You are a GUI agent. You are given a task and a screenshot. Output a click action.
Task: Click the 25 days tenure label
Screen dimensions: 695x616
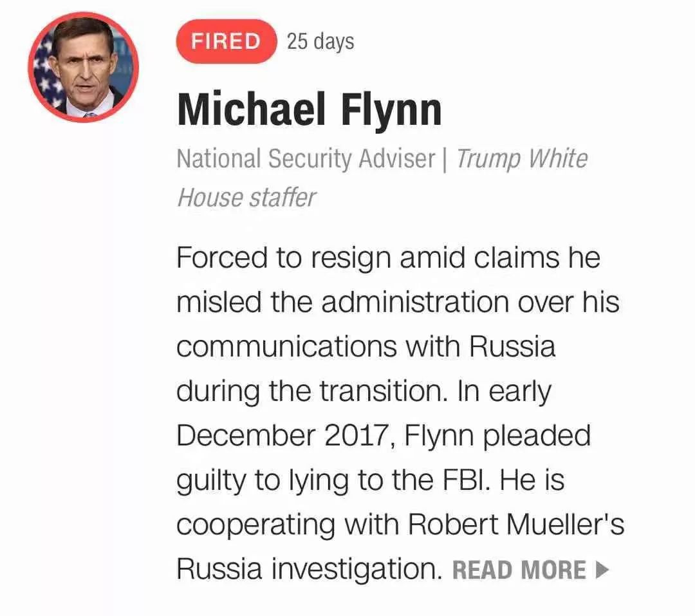[x=320, y=42]
